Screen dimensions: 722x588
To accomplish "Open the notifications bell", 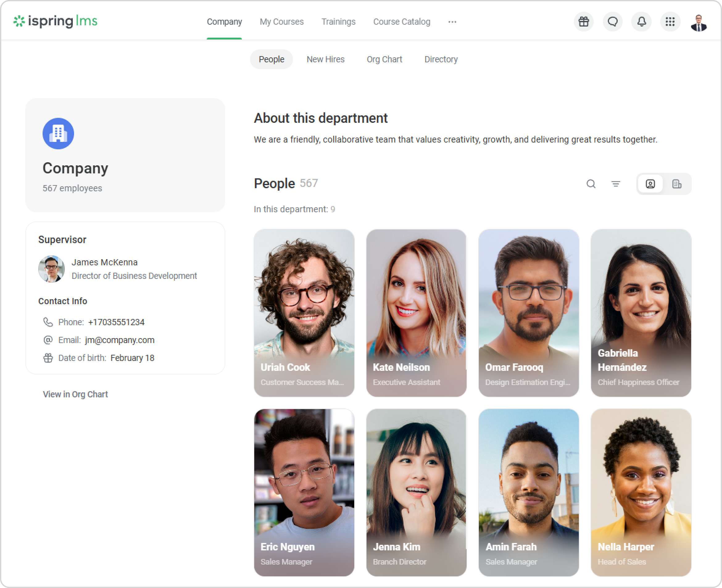I will 641,22.
